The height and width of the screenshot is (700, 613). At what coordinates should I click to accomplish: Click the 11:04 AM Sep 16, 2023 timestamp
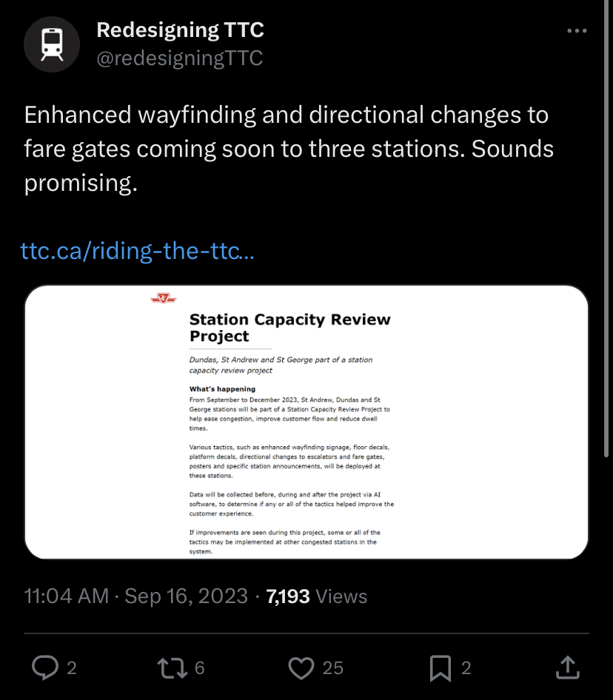click(136, 596)
